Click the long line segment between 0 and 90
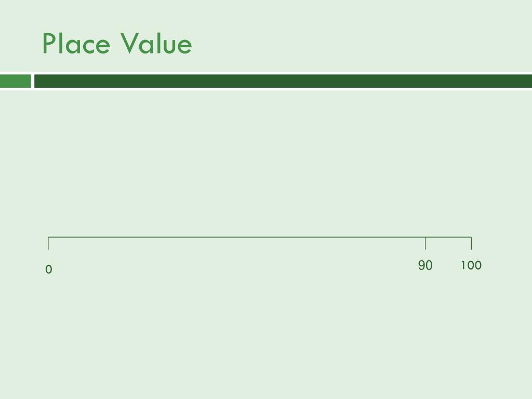Viewport: 532px width, 399px height. pyautogui.click(x=236, y=237)
